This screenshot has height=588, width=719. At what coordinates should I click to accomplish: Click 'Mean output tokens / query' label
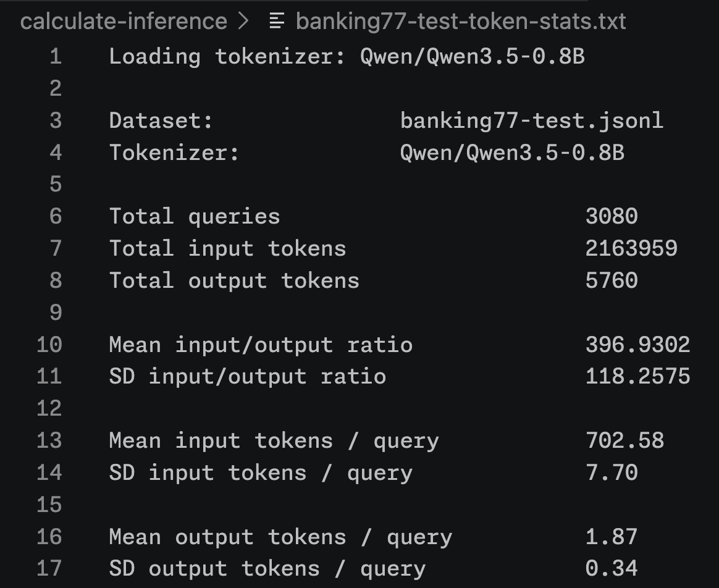pyautogui.click(x=280, y=537)
